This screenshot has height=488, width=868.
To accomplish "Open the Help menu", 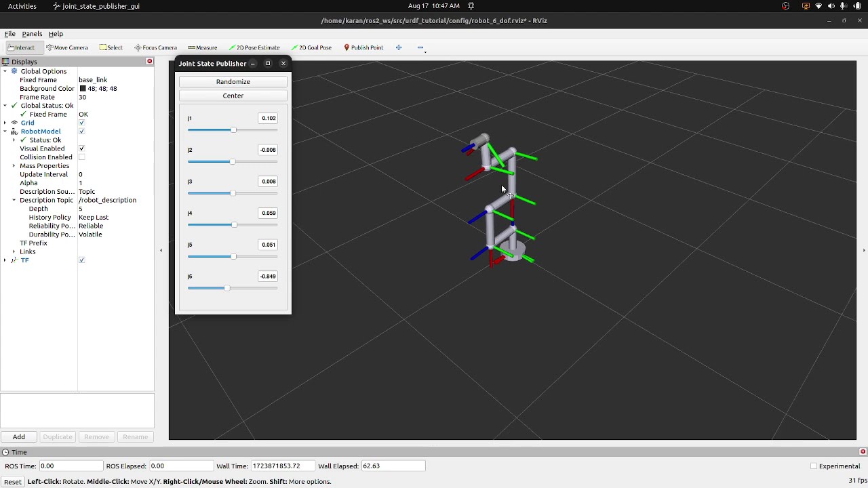I will pos(56,34).
